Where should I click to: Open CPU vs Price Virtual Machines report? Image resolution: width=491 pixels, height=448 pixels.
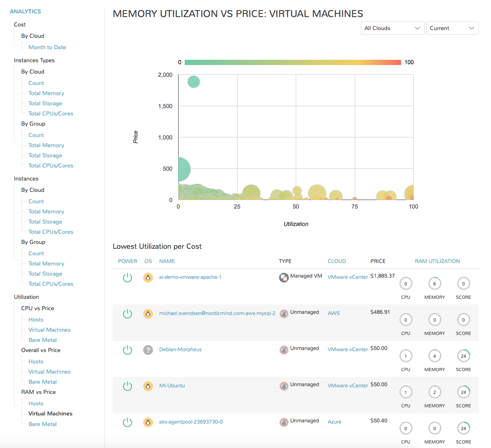tap(50, 330)
